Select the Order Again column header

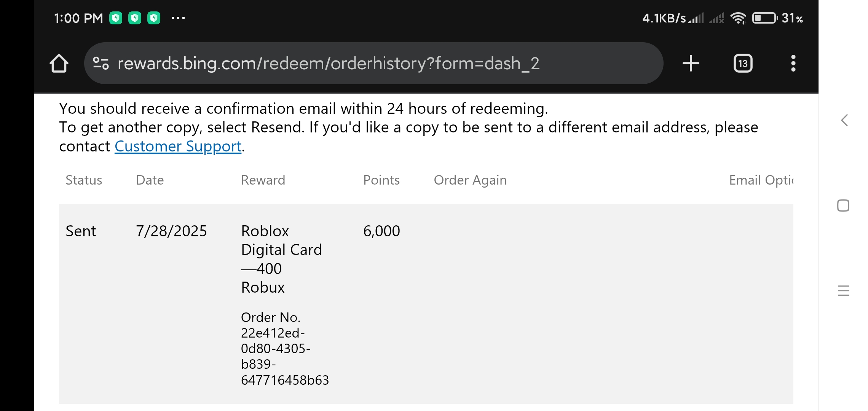point(471,180)
